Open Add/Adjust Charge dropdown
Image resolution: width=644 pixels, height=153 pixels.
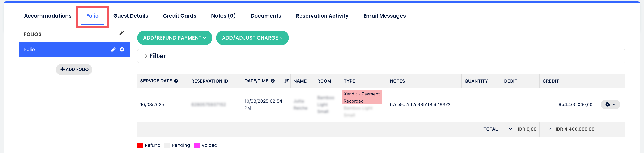(x=252, y=38)
